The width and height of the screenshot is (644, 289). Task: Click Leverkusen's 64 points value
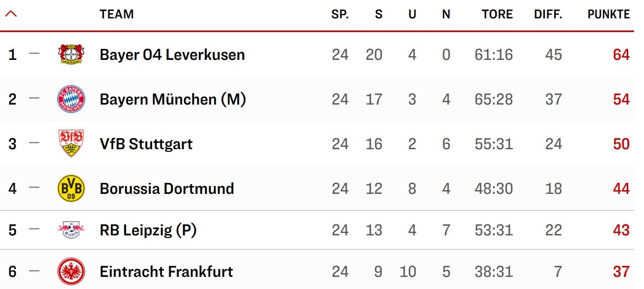click(621, 55)
